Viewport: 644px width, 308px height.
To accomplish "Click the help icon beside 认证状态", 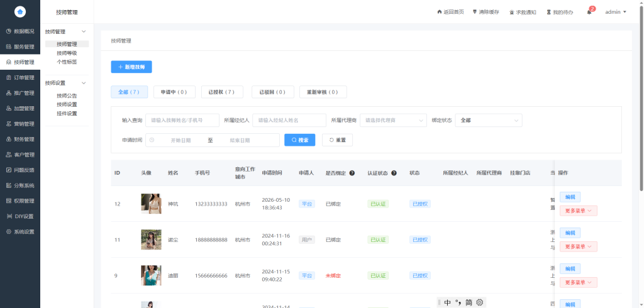I will [394, 173].
